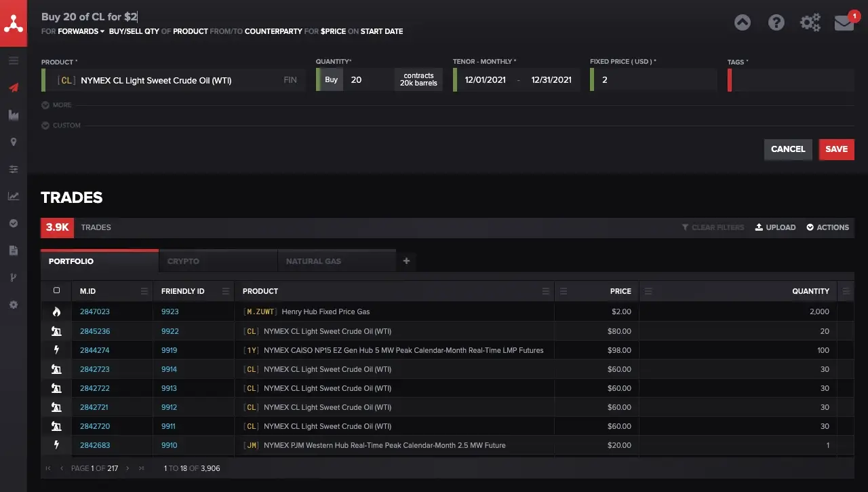Viewport: 868px width, 492px height.
Task: Sort by QUANTITY column header
Action: point(810,291)
